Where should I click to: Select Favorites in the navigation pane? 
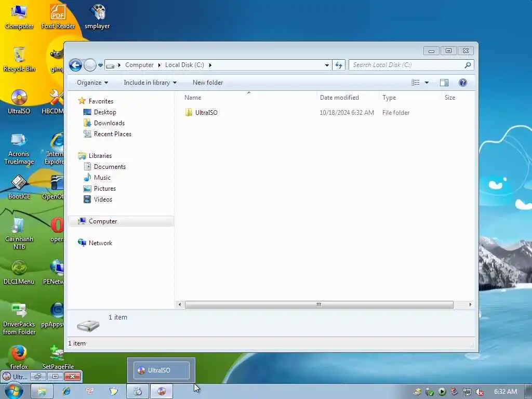click(101, 101)
